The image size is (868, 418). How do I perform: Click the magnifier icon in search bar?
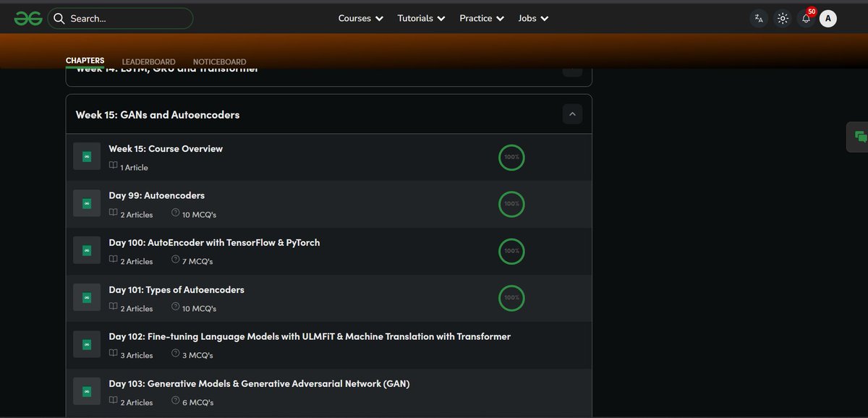[x=59, y=18]
